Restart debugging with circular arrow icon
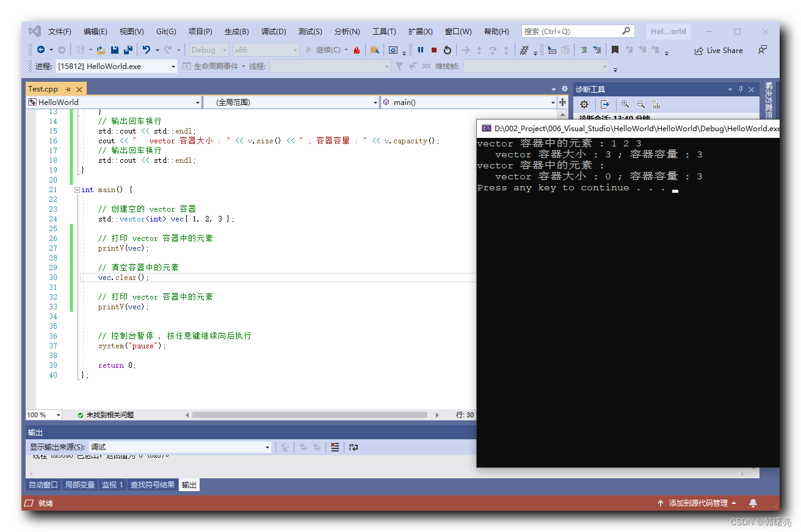 click(x=448, y=50)
